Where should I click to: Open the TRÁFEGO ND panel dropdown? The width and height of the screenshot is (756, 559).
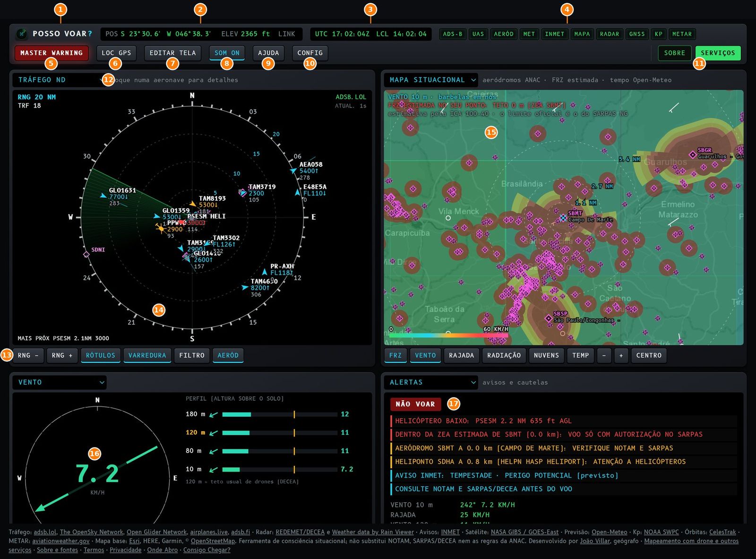60,80
